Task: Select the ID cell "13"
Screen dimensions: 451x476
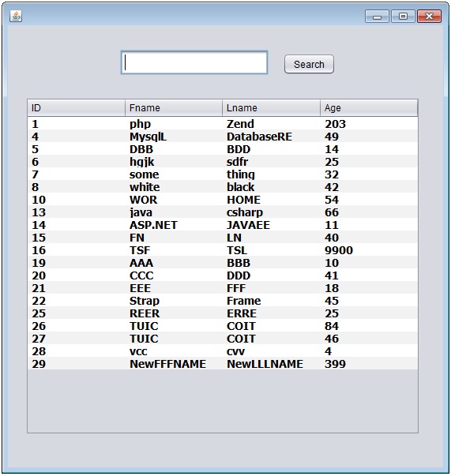Action: [x=77, y=212]
